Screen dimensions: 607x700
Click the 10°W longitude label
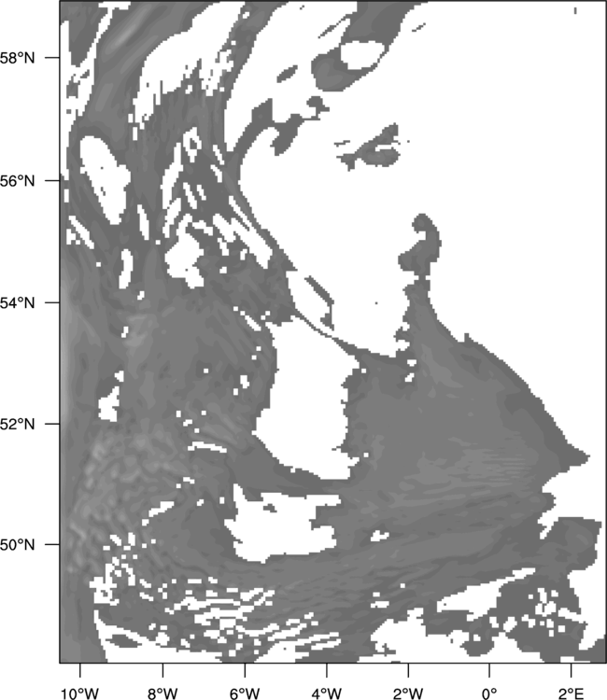pyautogui.click(x=80, y=693)
